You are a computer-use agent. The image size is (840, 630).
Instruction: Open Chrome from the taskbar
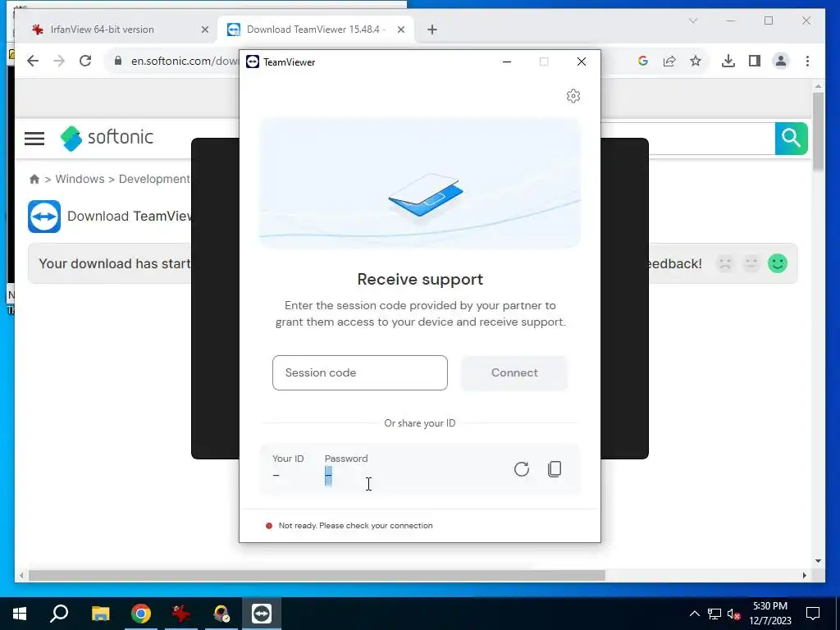pos(141,614)
